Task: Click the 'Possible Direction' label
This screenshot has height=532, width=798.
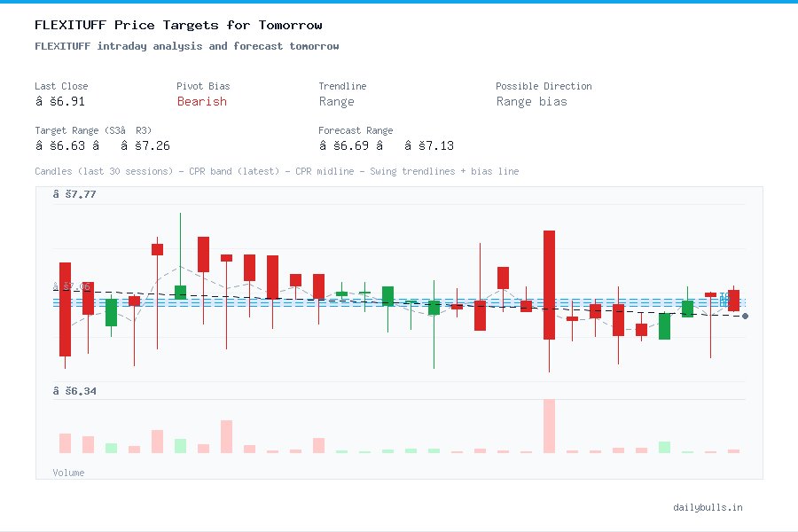Action: (544, 86)
